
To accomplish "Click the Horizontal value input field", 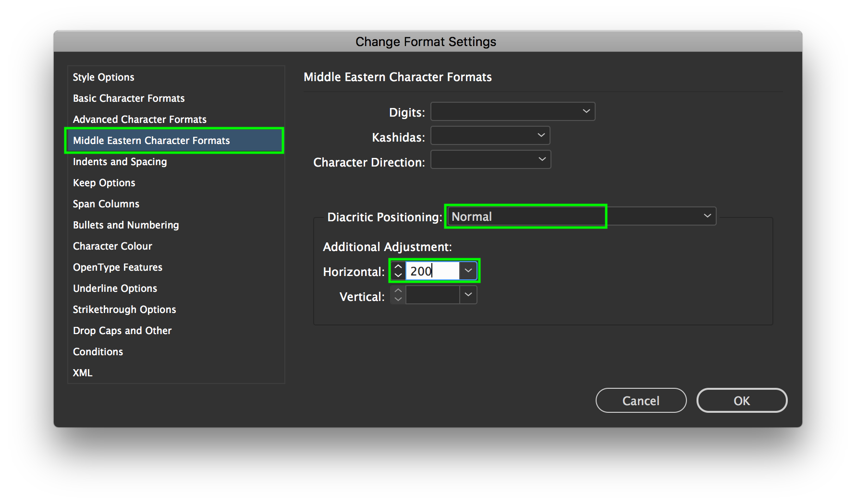I will point(432,271).
